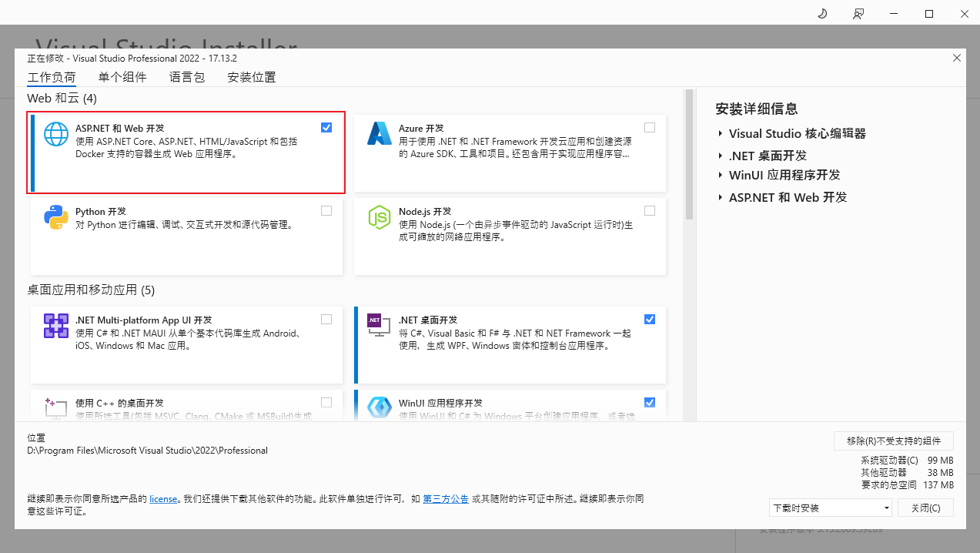
Task: Click the ASP.NET globe workload icon
Action: click(x=56, y=134)
